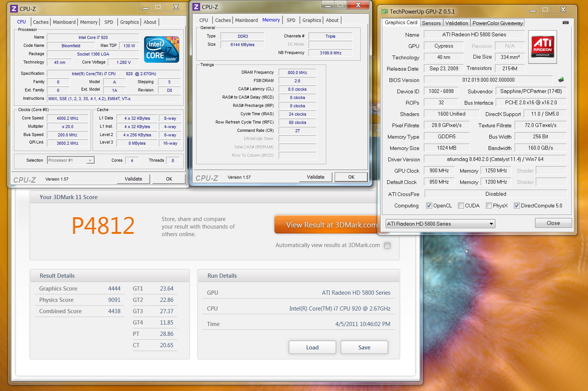This screenshot has width=588, height=391.
Task: Click the Driver Version field in GPU-Z
Action: click(x=495, y=159)
